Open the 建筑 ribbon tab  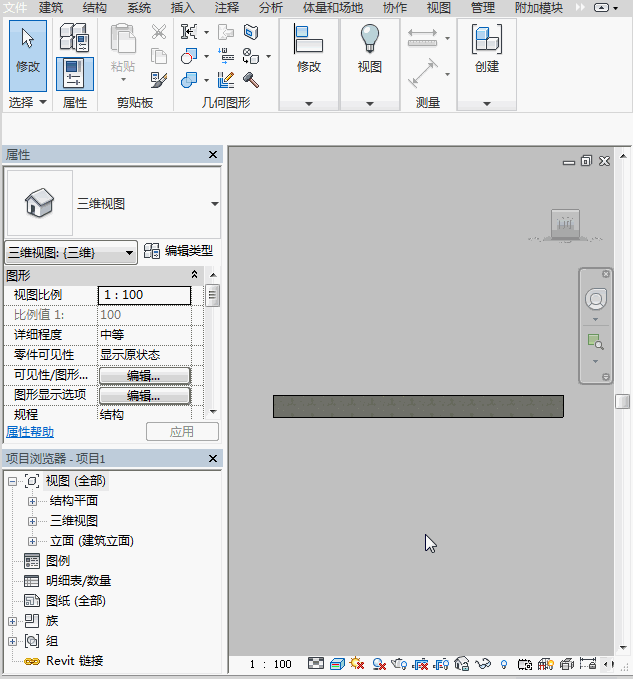point(51,8)
